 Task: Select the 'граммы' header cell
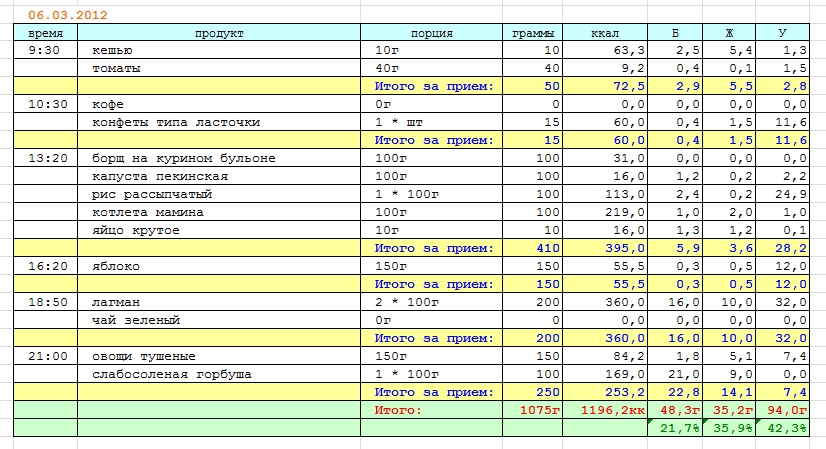pos(533,33)
